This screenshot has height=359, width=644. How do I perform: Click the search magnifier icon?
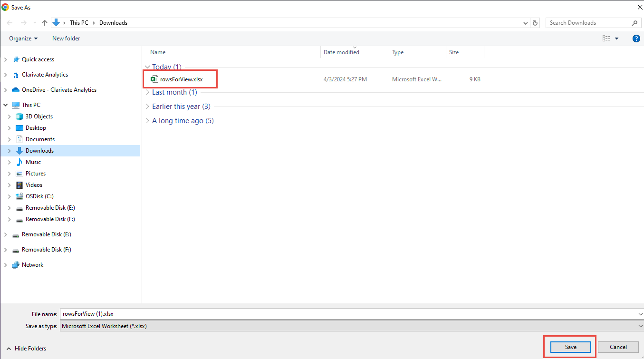pyautogui.click(x=634, y=23)
